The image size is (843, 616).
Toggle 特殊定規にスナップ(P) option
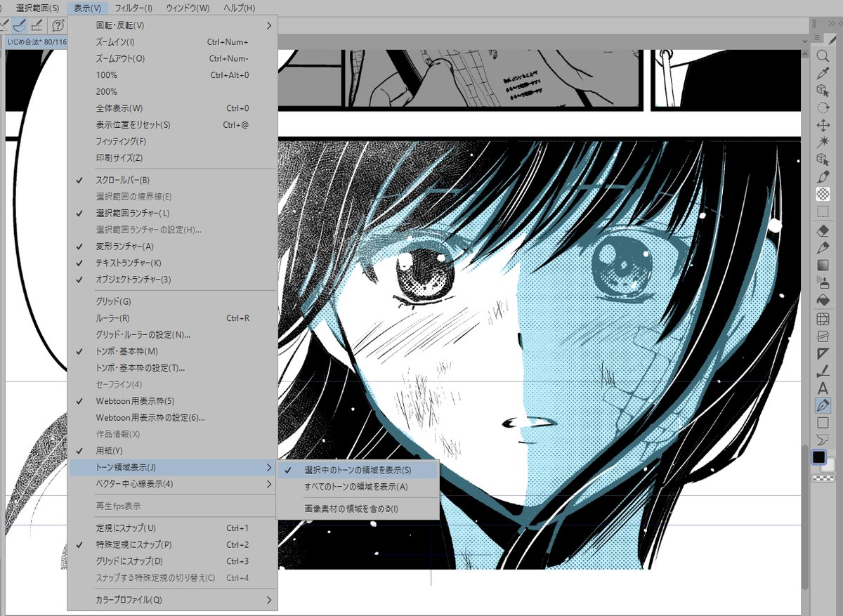[x=173, y=544]
